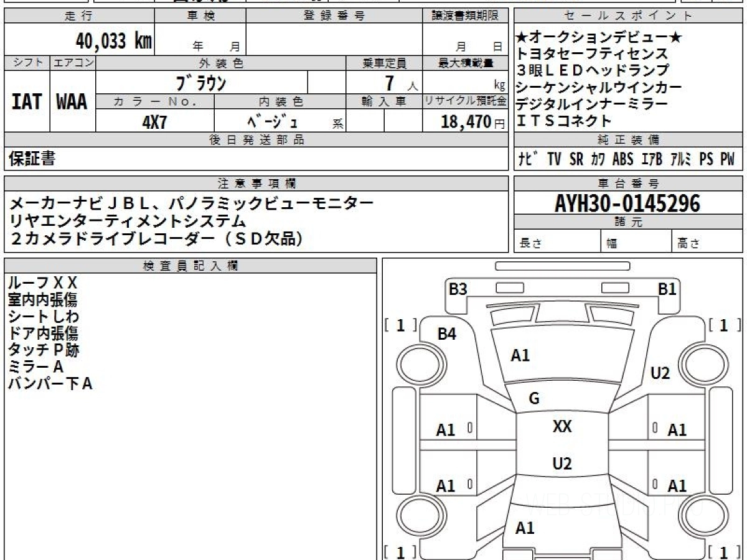Click the G mark on the windshield

coord(534,399)
